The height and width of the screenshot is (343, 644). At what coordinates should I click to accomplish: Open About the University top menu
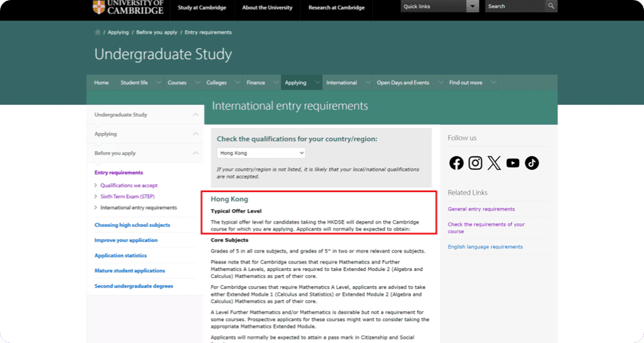point(267,8)
